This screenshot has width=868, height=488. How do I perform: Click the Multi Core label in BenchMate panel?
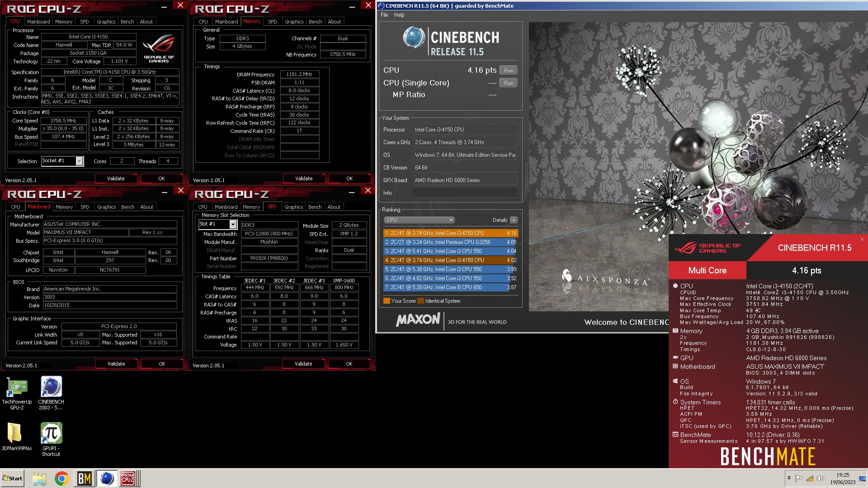[708, 271]
